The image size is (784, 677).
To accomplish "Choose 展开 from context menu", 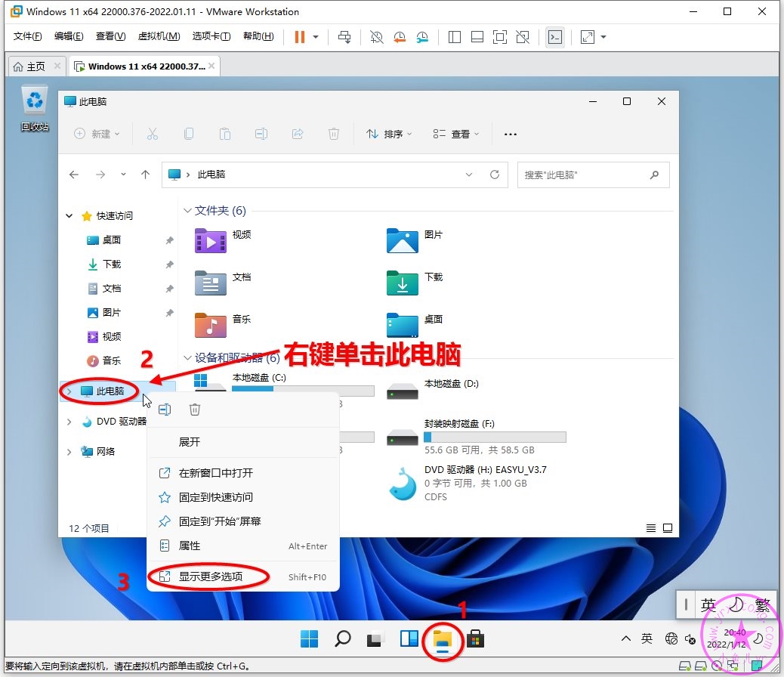I will (x=243, y=442).
